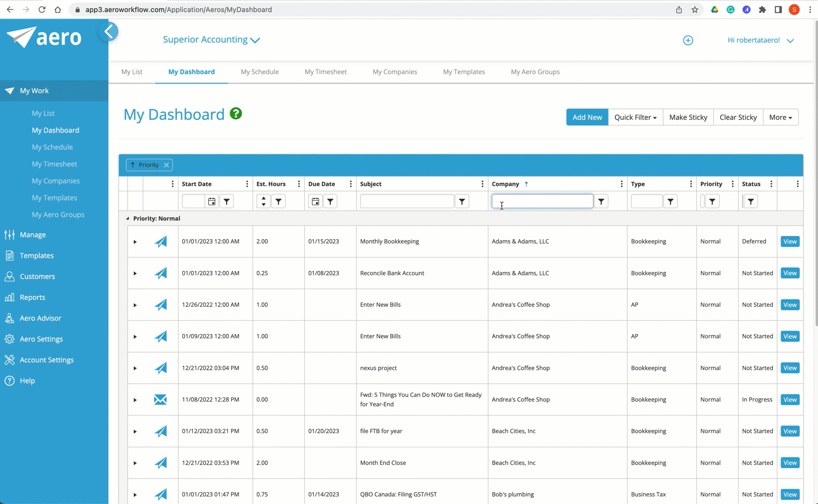Image resolution: width=818 pixels, height=504 pixels.
Task: Open the Due Date calendar picker
Action: [316, 201]
